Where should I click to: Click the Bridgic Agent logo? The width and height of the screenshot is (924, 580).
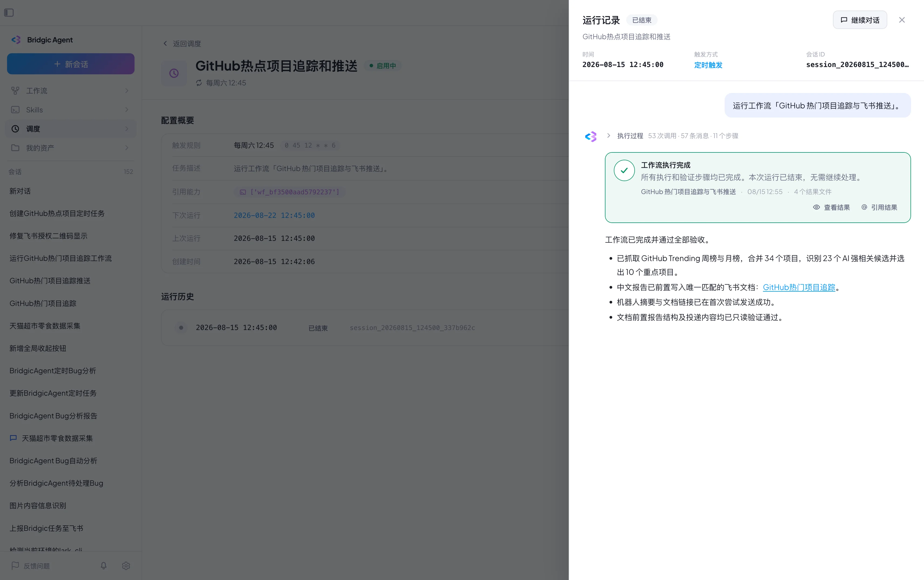coord(16,40)
